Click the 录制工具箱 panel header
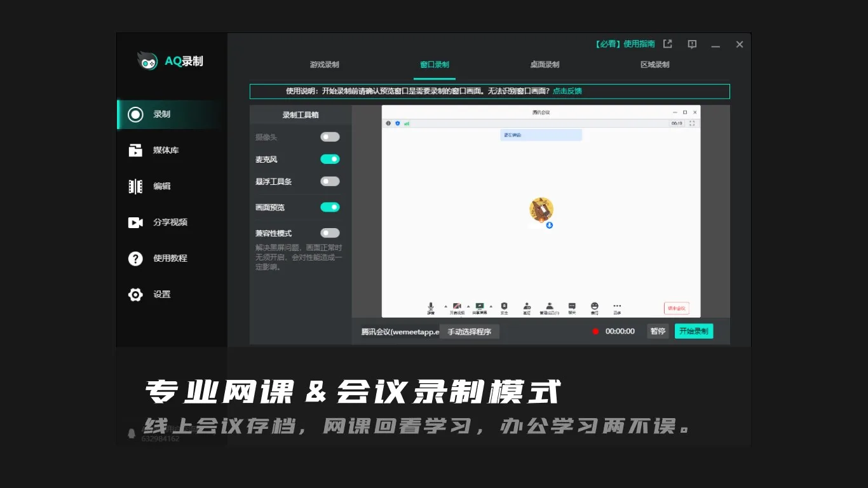This screenshot has width=868, height=488. pyautogui.click(x=301, y=115)
